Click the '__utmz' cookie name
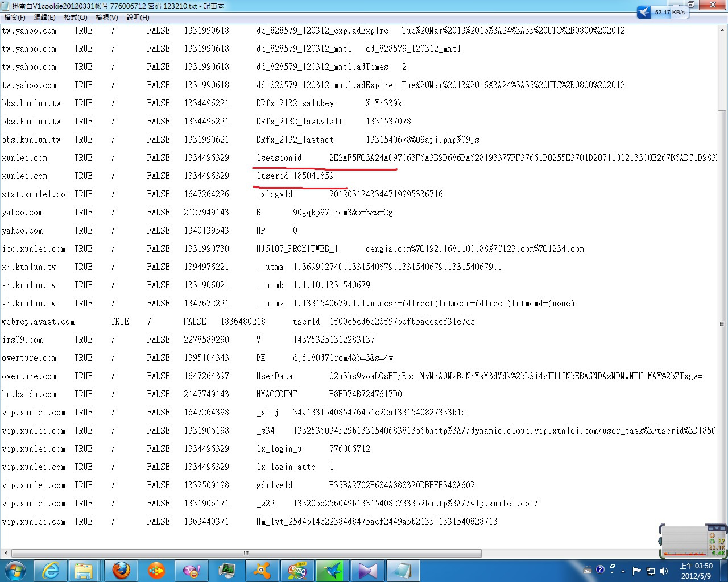728x582 pixels. (270, 304)
